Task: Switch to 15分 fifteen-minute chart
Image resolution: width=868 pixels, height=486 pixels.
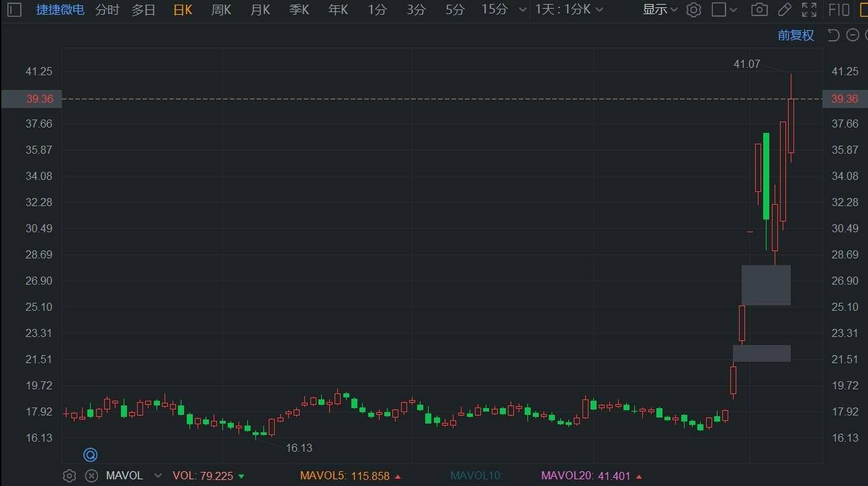Action: 495,10
